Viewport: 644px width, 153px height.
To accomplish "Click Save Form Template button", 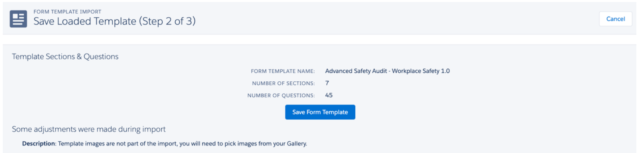I will pos(320,112).
